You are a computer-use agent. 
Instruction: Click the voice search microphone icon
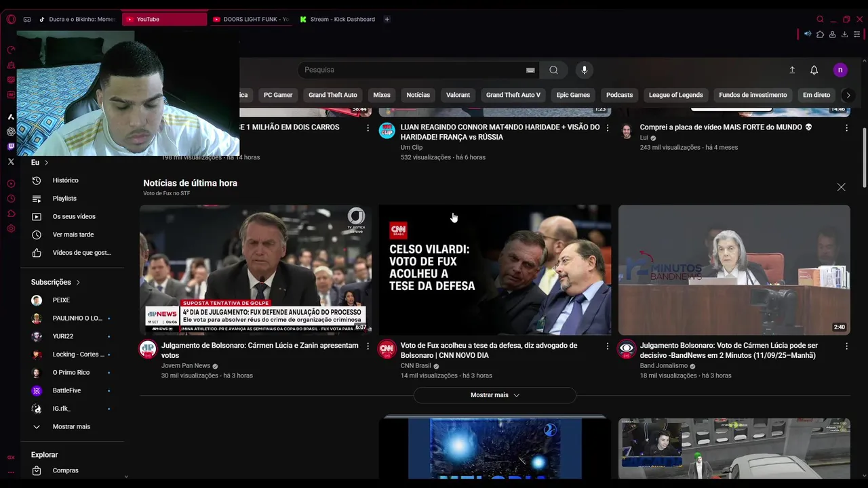[x=584, y=70]
